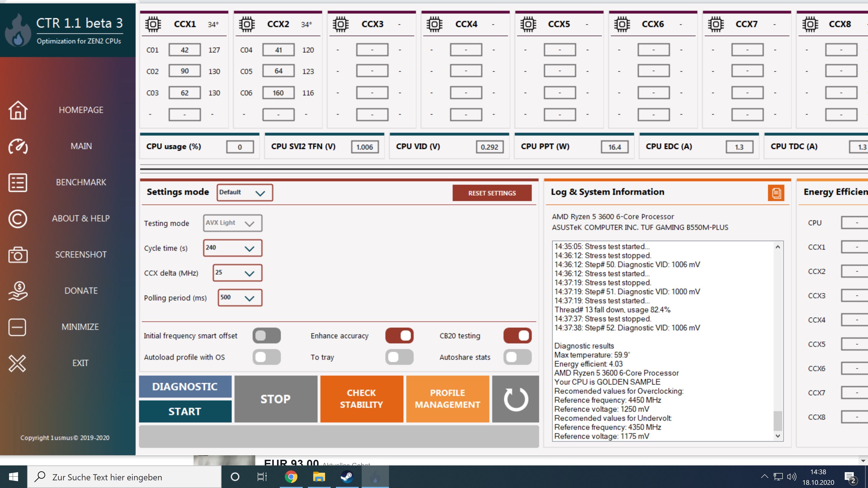This screenshot has height=488, width=868.
Task: Click the CCX7 chip icon
Action: (716, 24)
